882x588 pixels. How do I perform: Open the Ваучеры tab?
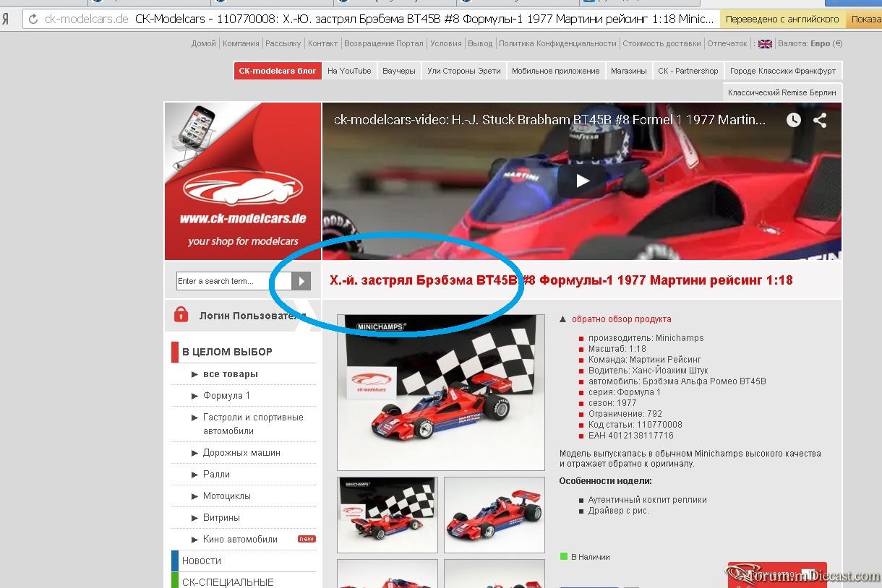pos(399,71)
